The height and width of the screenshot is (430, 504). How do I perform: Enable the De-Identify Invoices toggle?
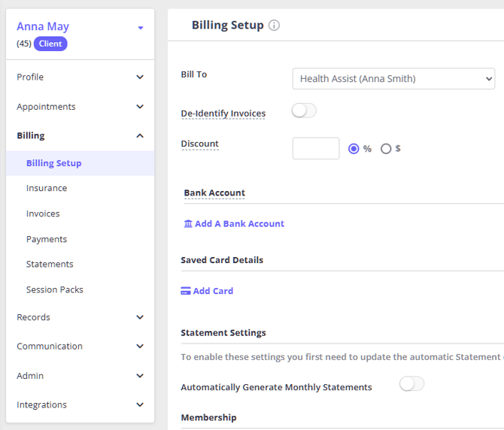click(304, 111)
